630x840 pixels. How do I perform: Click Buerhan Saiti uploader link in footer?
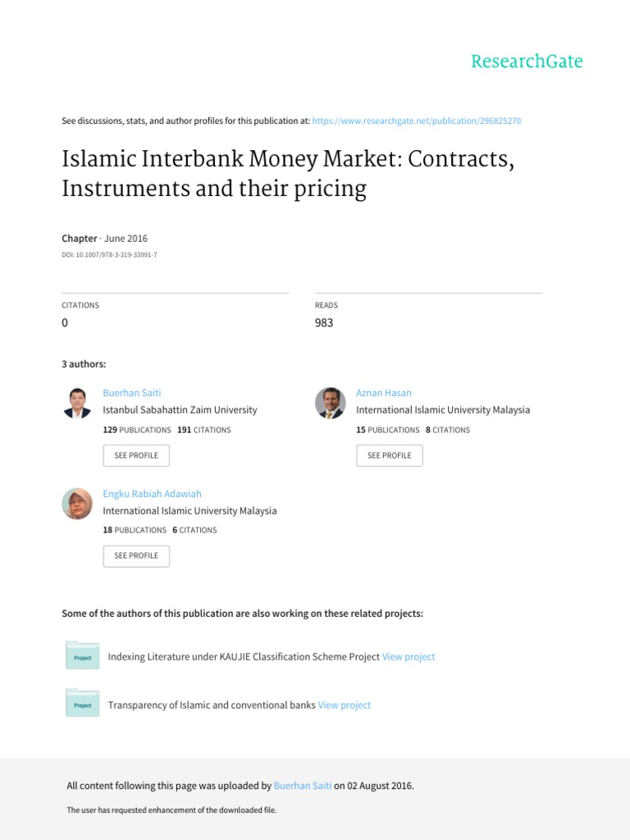point(303,786)
